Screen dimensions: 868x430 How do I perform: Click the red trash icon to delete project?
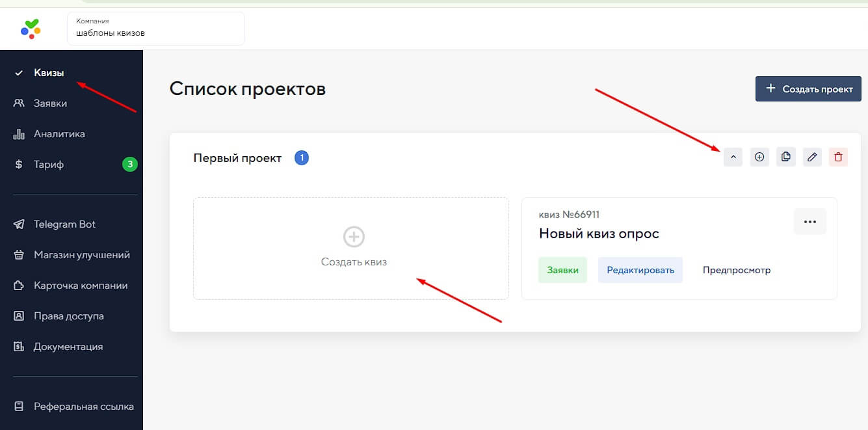pyautogui.click(x=838, y=157)
